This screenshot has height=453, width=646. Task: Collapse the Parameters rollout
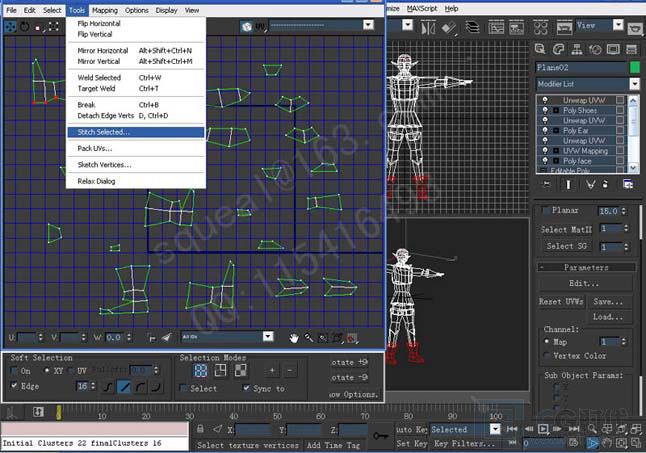586,267
